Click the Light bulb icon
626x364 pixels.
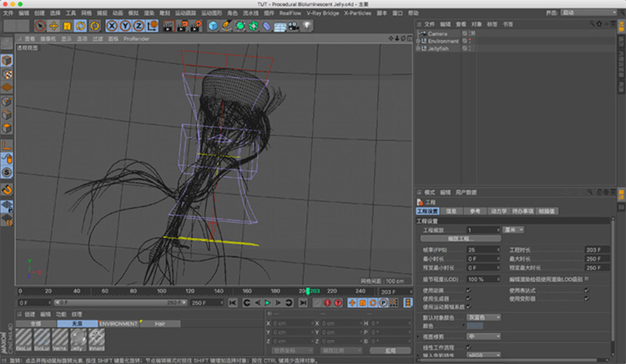click(x=307, y=26)
